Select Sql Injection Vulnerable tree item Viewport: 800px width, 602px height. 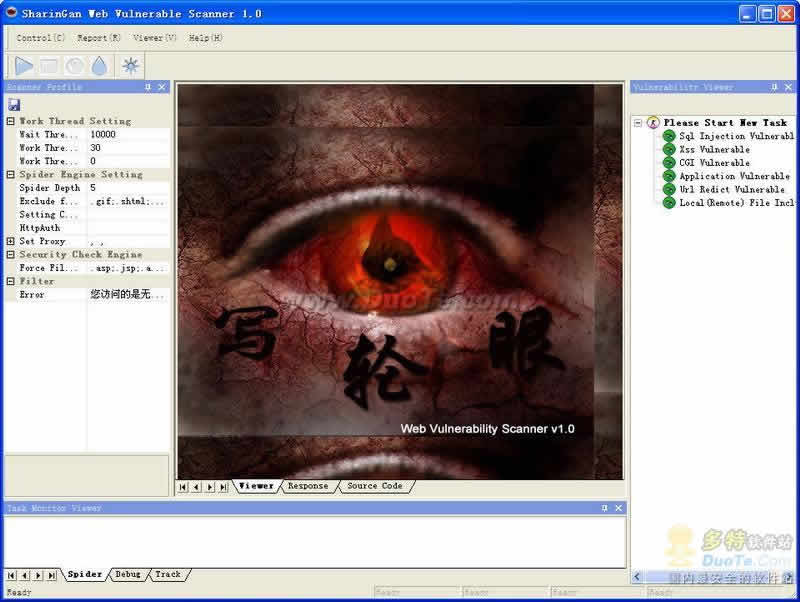[735, 136]
